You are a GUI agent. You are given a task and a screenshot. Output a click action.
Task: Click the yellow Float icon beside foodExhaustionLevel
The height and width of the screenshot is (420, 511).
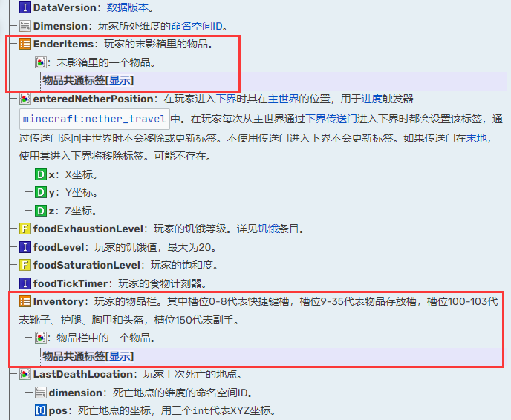click(x=25, y=229)
